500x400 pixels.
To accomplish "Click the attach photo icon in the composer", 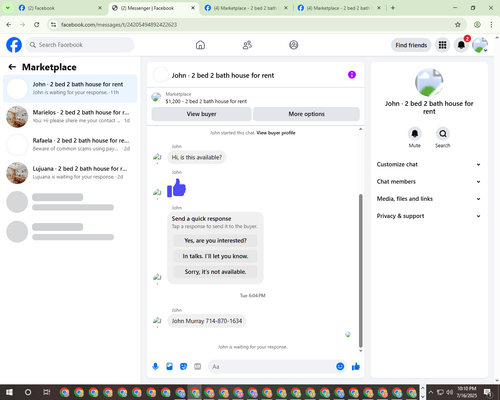I will point(169,367).
